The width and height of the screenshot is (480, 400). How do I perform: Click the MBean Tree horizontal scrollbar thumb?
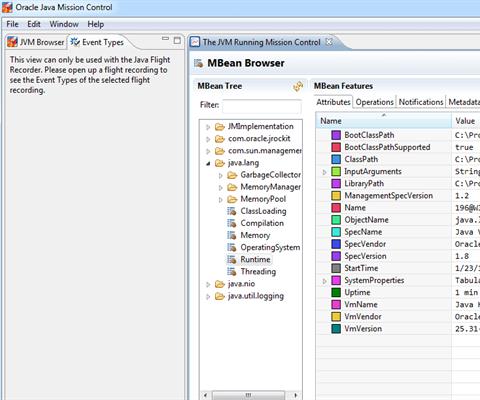point(248,395)
